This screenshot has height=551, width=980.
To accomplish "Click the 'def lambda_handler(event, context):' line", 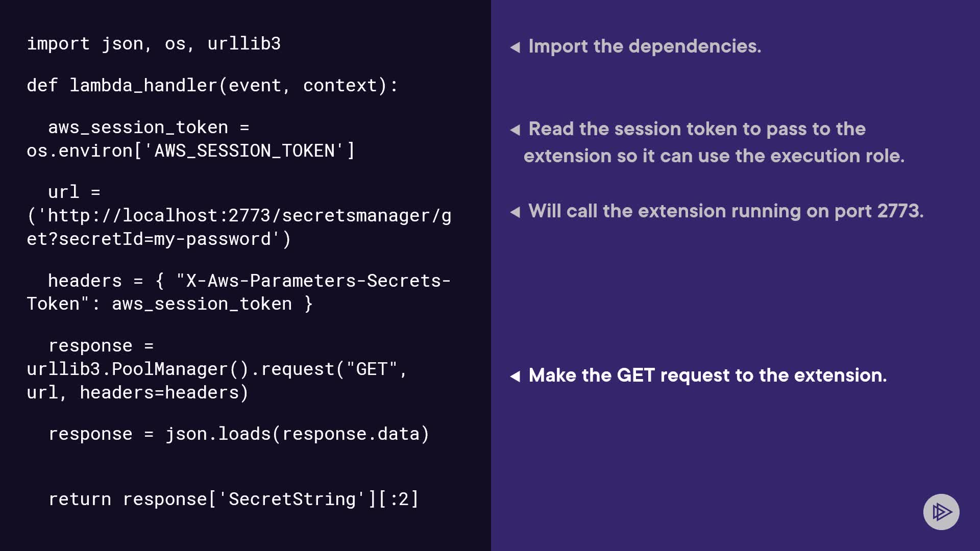I will click(x=212, y=86).
